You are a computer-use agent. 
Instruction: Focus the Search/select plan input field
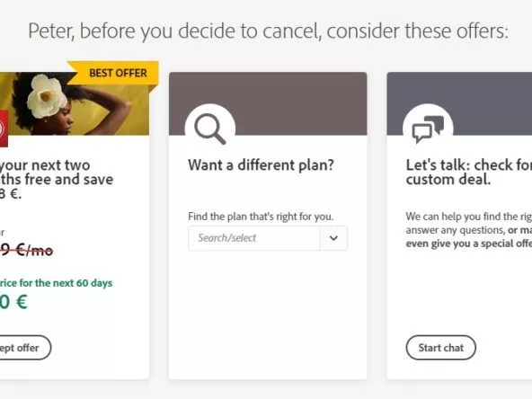point(253,238)
